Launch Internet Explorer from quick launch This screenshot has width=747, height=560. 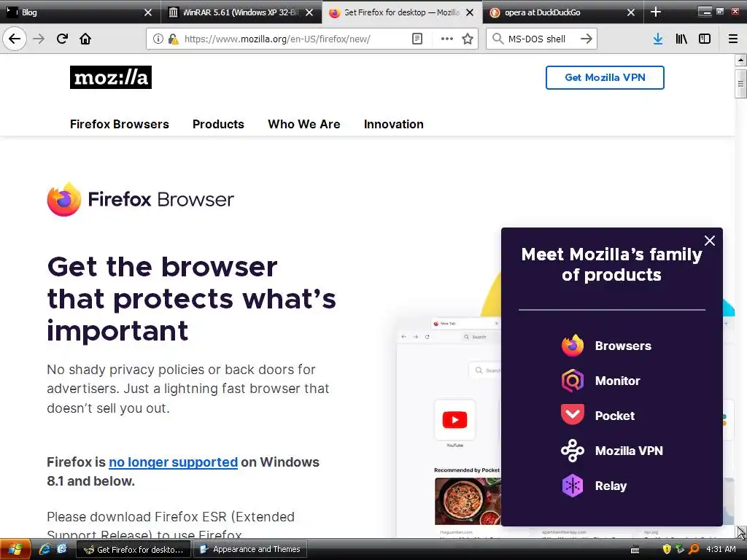44,549
